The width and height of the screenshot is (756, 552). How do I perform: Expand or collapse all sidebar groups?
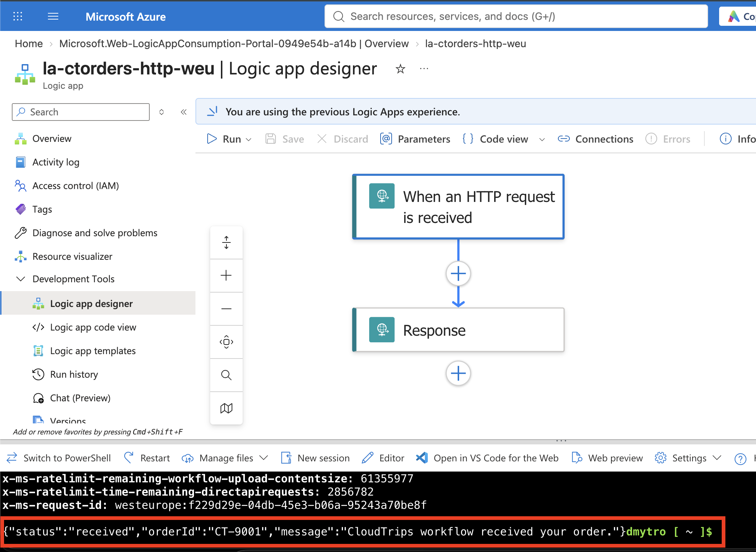click(161, 112)
